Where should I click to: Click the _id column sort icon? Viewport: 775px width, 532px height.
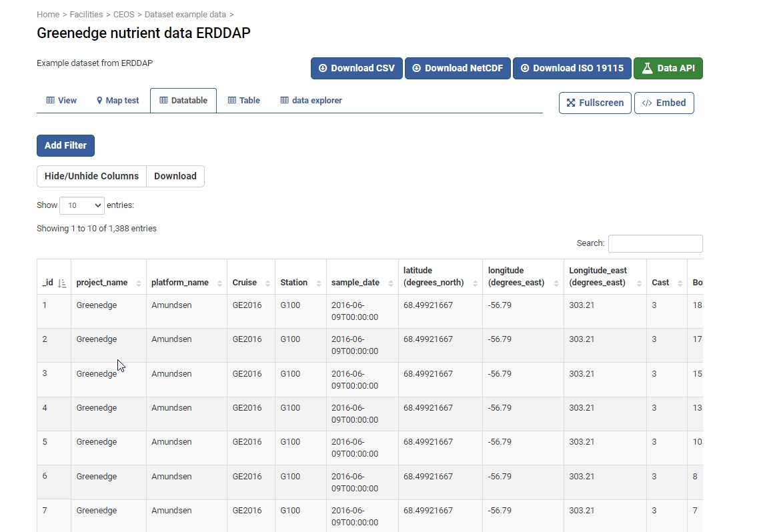click(62, 283)
